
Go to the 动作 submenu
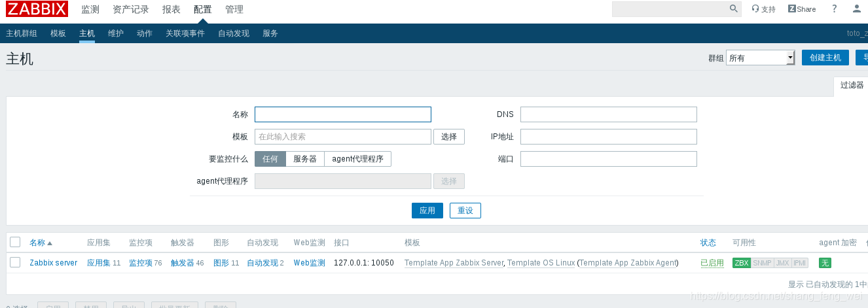point(145,33)
